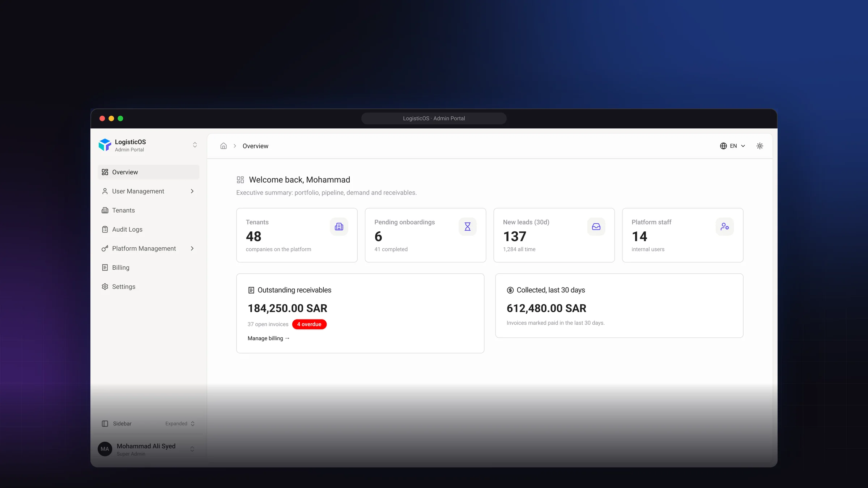This screenshot has height=488, width=868.
Task: Click the Overview breadcrumb text
Action: [x=255, y=146]
